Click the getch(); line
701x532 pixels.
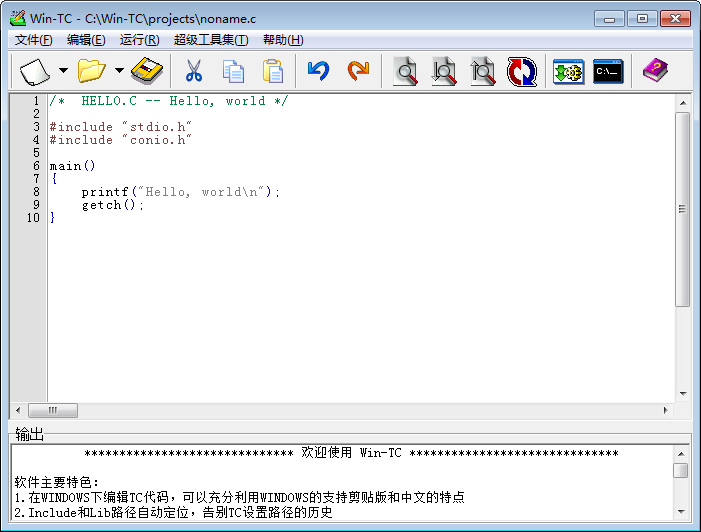113,205
